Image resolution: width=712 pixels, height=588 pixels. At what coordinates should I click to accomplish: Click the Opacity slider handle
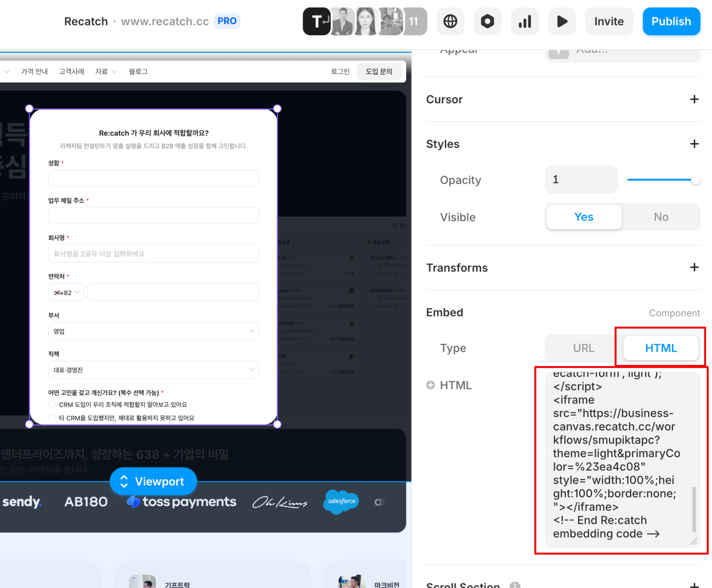coord(695,180)
